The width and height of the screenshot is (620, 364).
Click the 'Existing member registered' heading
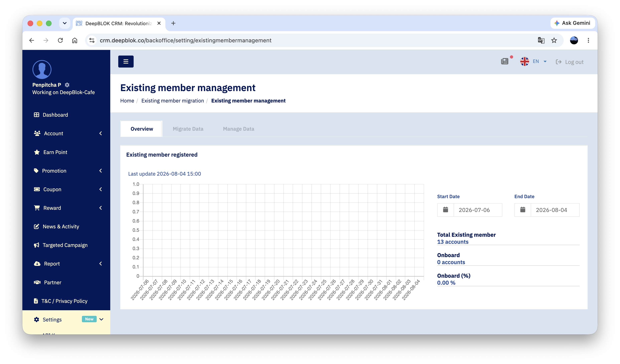(x=162, y=155)
